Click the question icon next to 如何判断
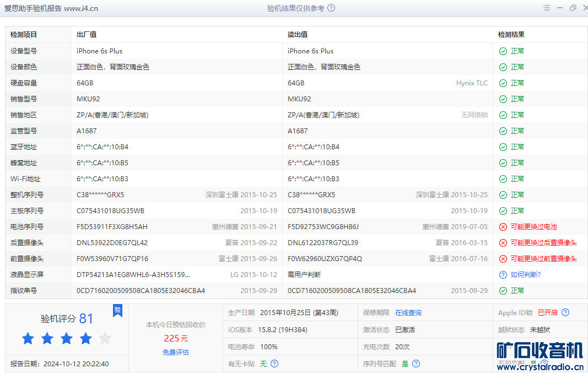This screenshot has height=374, width=588. (503, 275)
